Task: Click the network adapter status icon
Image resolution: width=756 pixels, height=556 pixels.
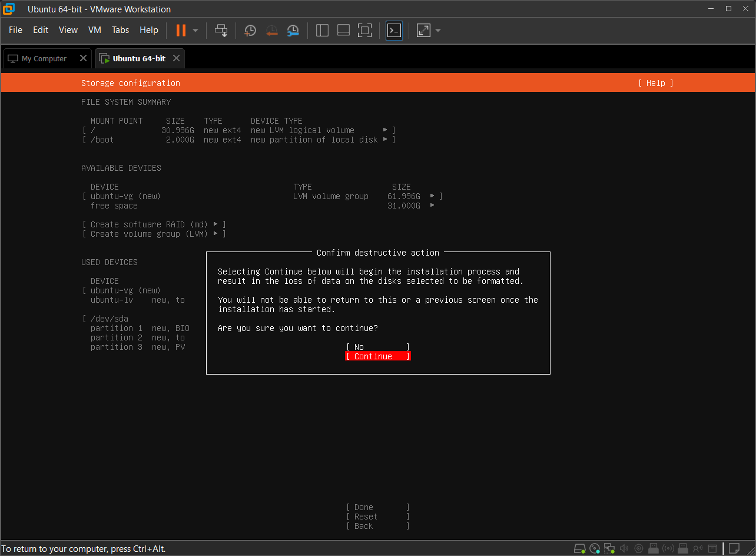Action: tap(609, 548)
